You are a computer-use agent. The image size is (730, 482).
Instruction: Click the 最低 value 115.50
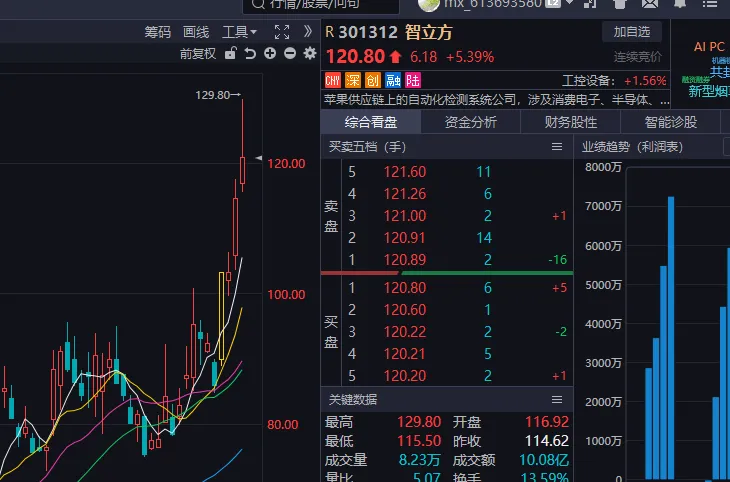click(x=419, y=441)
